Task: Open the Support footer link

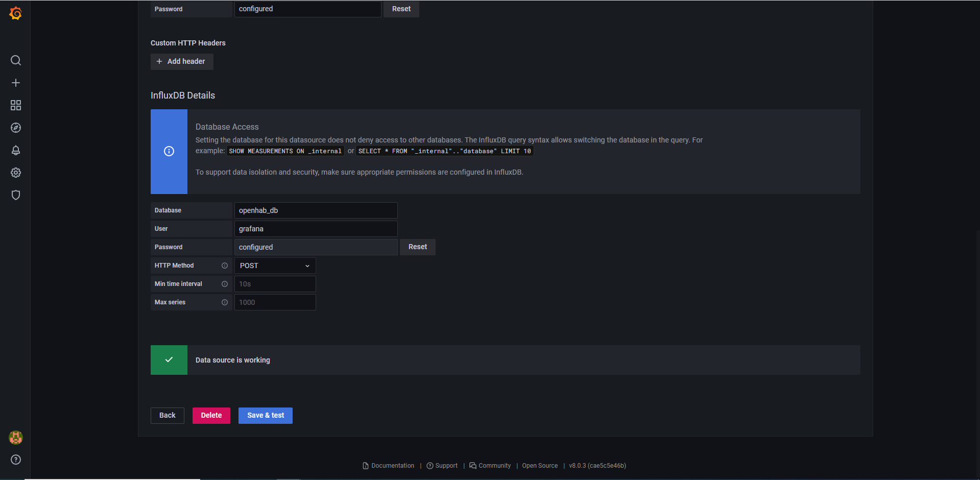Action: [x=442, y=466]
